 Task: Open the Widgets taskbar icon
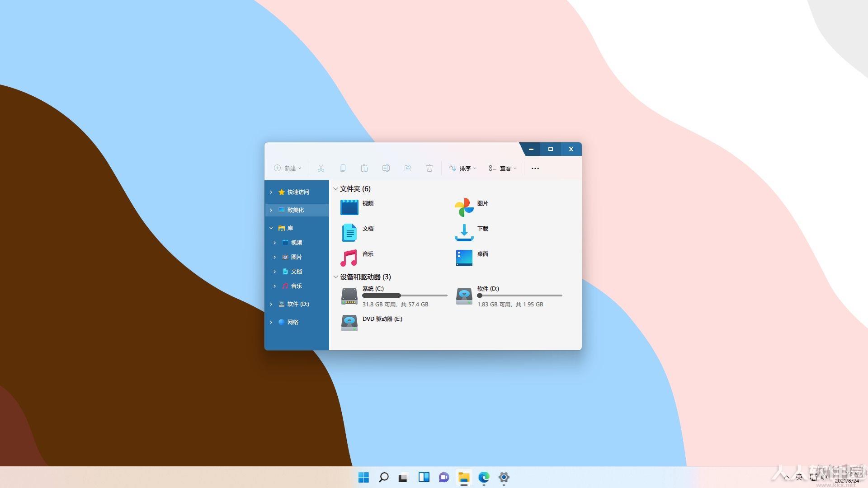[424, 477]
